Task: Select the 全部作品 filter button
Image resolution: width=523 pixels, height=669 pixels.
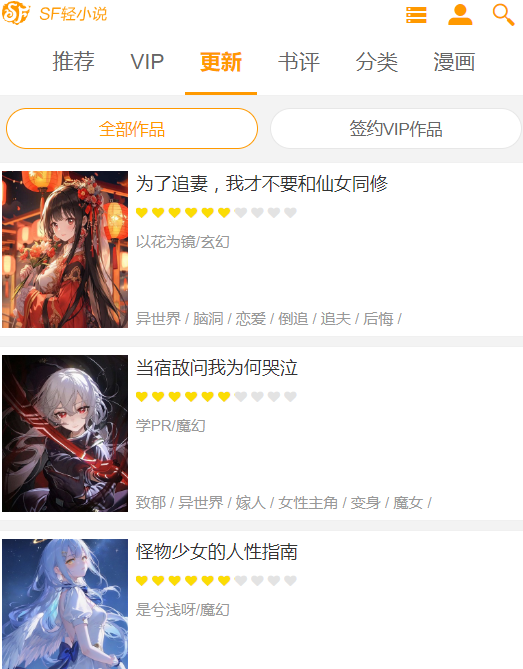Action: pos(132,128)
